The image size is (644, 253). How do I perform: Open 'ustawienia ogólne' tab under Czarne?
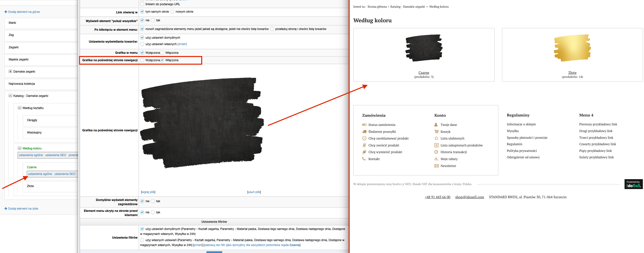(40, 174)
